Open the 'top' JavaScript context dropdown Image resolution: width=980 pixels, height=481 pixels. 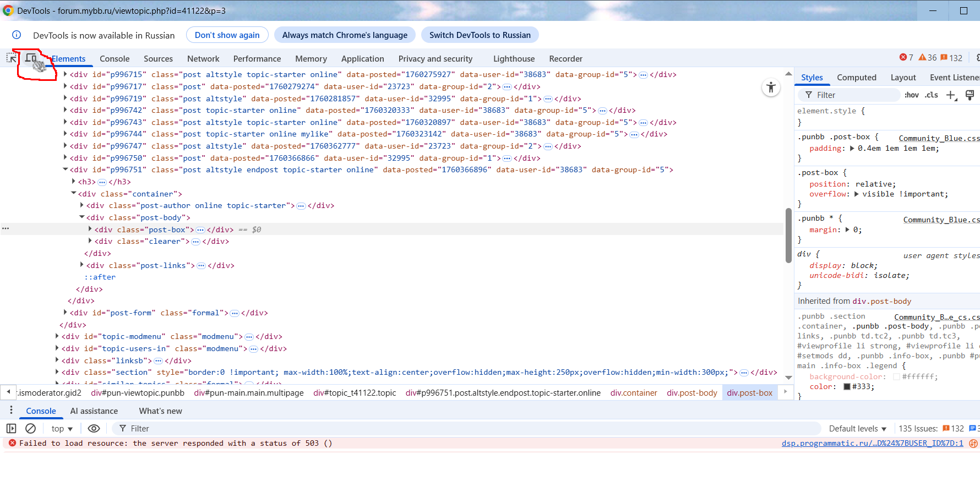coord(62,428)
